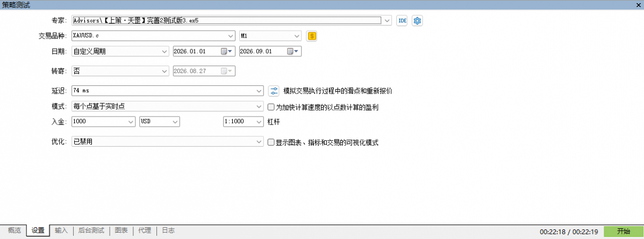Open the 后台测试 backtest tab
644x239 pixels.
[x=91, y=230]
